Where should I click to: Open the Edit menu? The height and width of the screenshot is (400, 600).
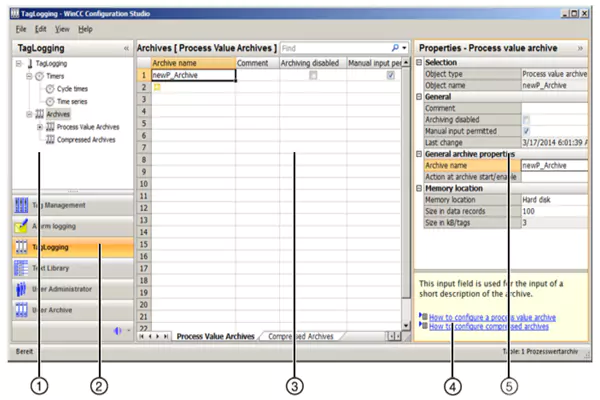click(41, 29)
